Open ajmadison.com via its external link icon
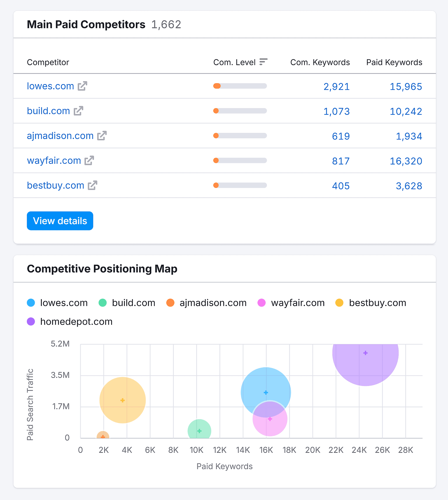This screenshot has height=500, width=448. click(x=102, y=136)
